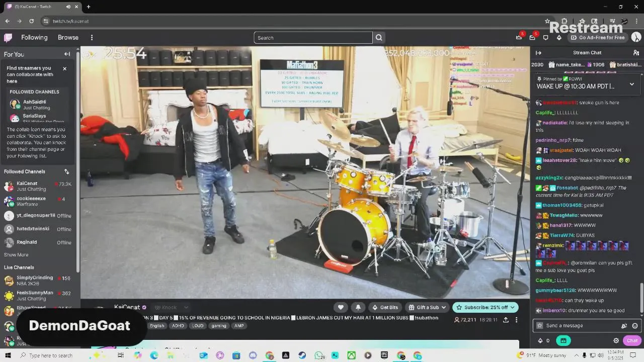Open Xbox app from taskbar
The image size is (644, 362).
(x=351, y=355)
